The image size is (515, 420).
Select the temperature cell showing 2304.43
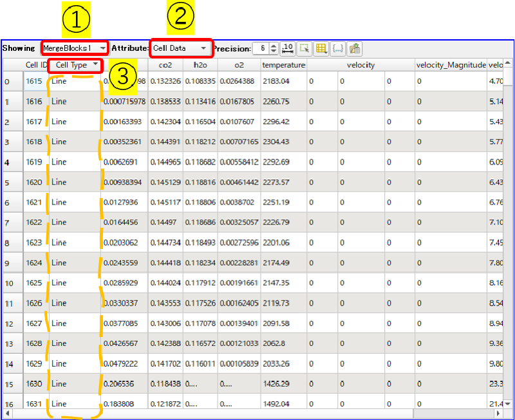click(283, 142)
